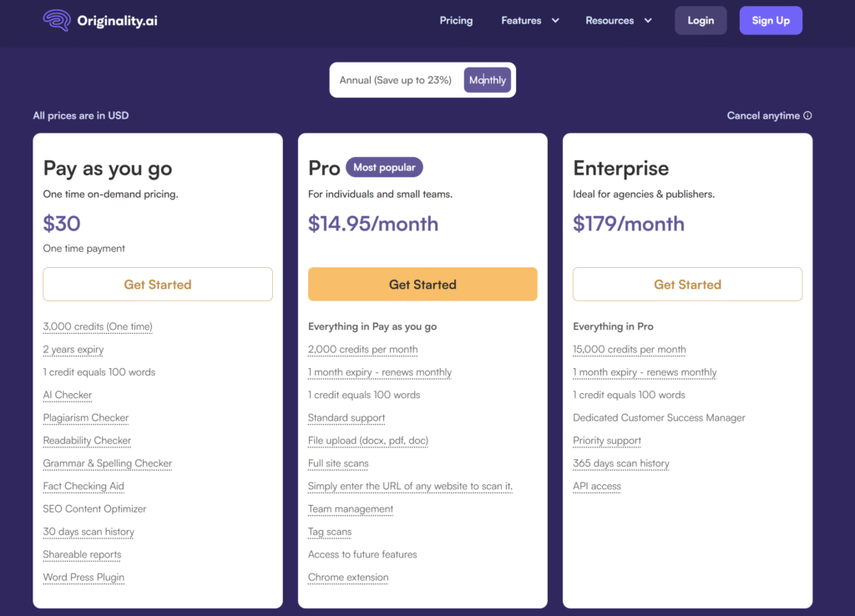Open the Features menu

[521, 21]
